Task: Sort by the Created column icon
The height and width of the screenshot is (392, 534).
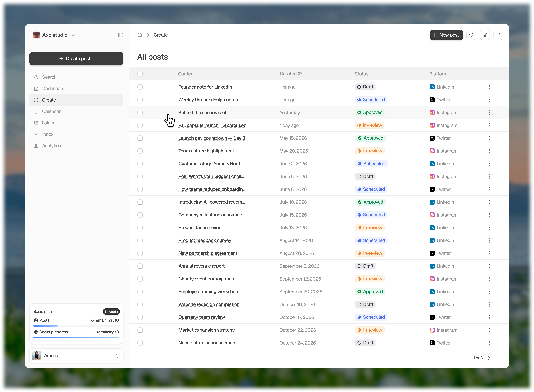Action: tap(300, 74)
